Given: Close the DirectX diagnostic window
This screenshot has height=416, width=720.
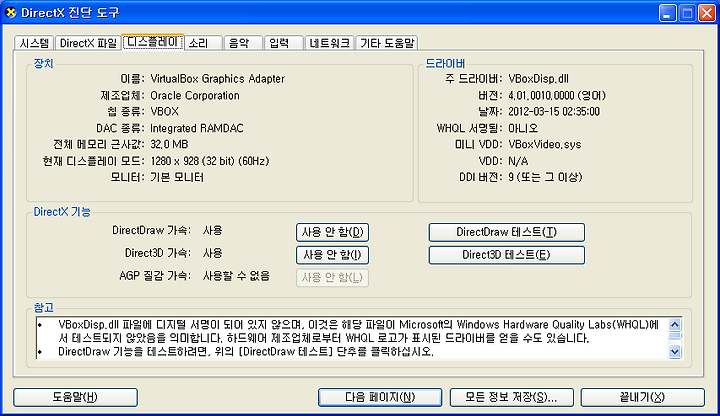Looking at the screenshot, I should pyautogui.click(x=707, y=13).
